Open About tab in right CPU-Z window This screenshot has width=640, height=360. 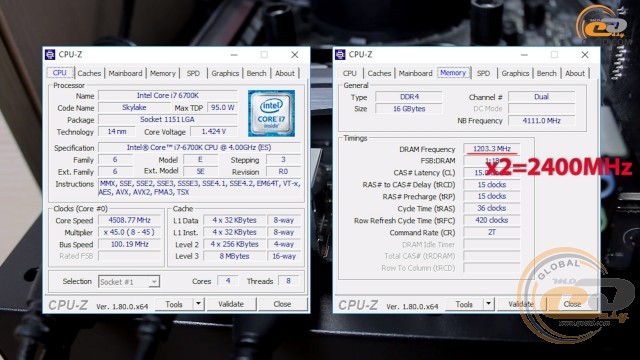pos(575,73)
